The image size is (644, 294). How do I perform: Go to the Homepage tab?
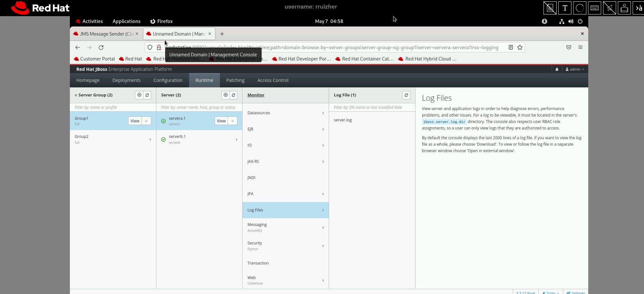point(88,80)
